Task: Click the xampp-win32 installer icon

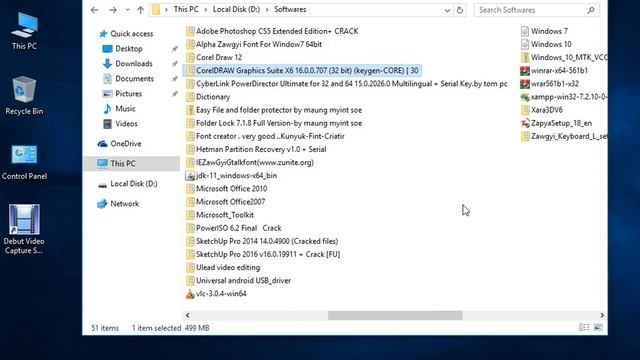Action: tap(525, 97)
